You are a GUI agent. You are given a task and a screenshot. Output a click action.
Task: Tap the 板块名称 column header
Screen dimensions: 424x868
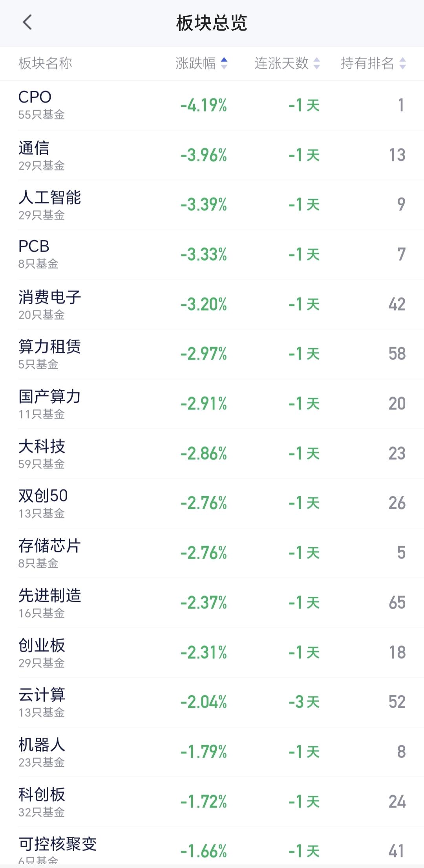tap(45, 63)
